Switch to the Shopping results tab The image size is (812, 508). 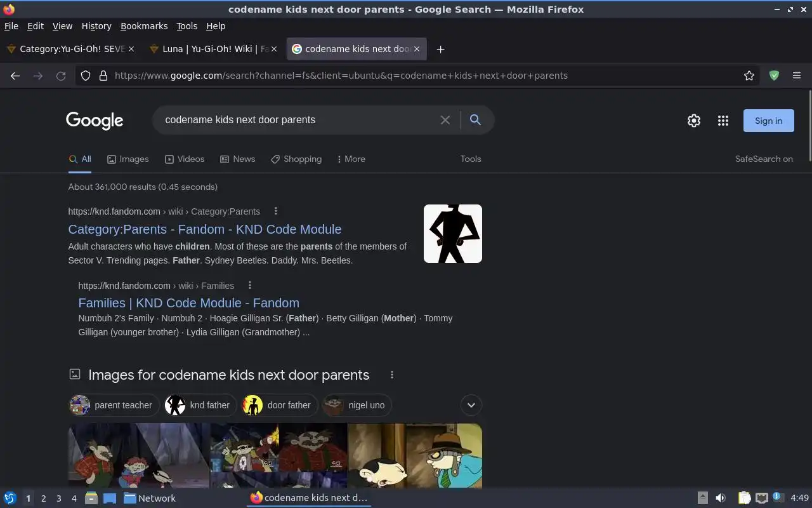pos(296,159)
